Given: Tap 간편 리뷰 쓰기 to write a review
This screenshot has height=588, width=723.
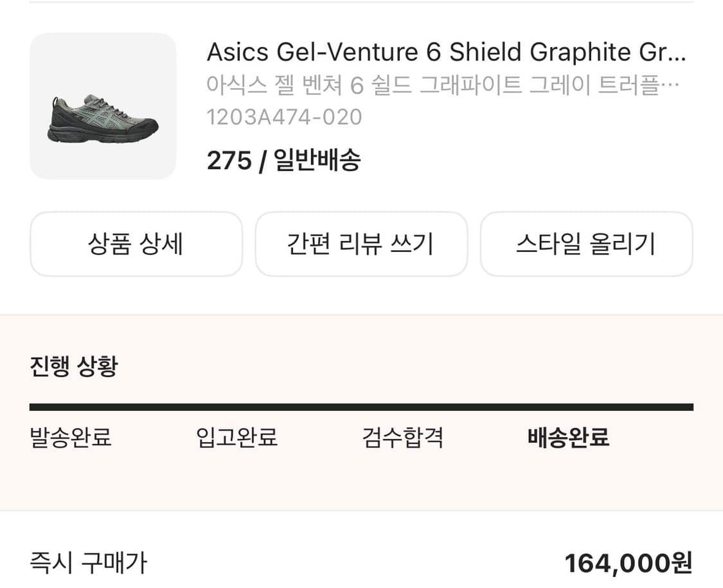Looking at the screenshot, I should point(361,244).
